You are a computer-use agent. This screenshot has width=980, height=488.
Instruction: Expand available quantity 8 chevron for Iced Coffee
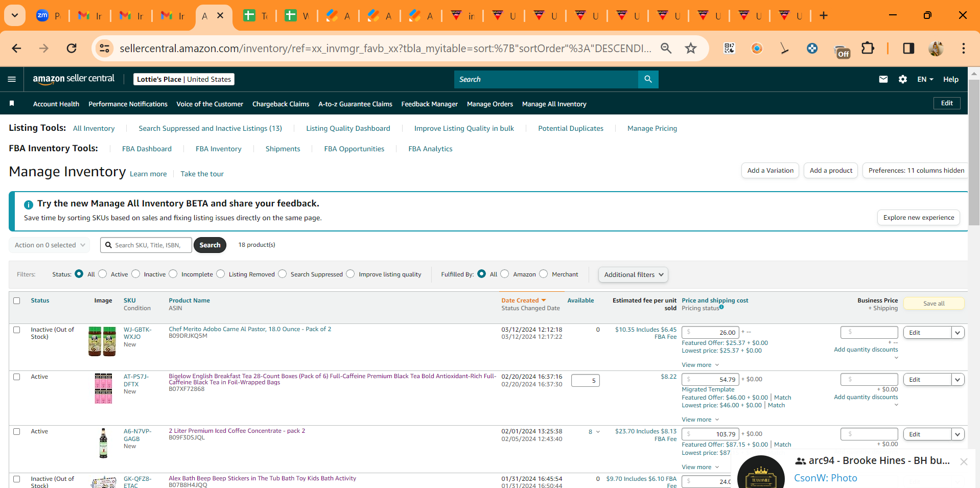(x=598, y=432)
